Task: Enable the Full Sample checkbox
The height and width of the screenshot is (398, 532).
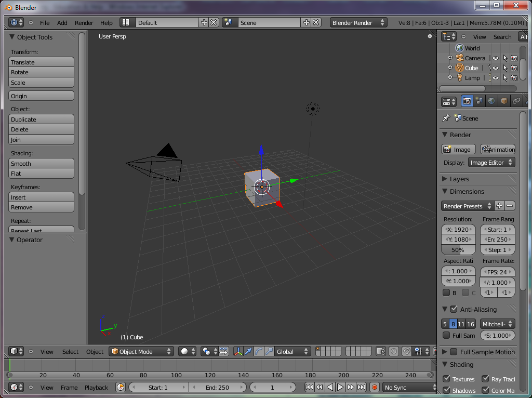Action: click(x=446, y=335)
